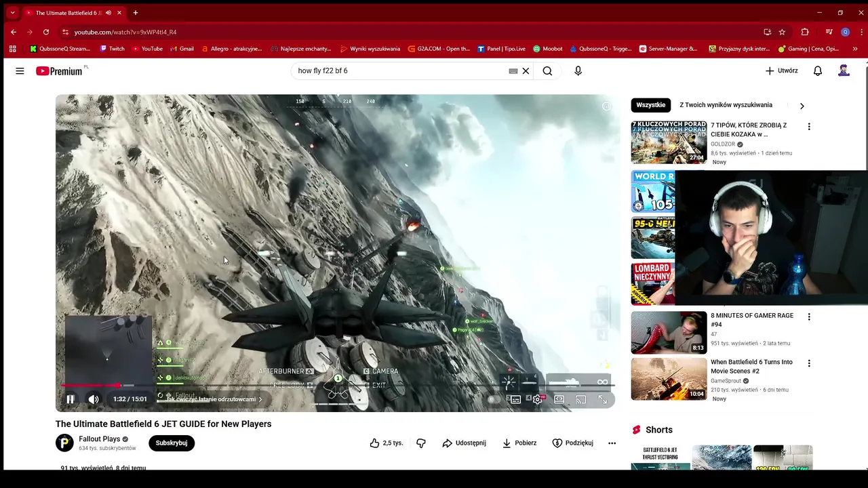Run search with magnifier button
The image size is (868, 488).
point(547,70)
